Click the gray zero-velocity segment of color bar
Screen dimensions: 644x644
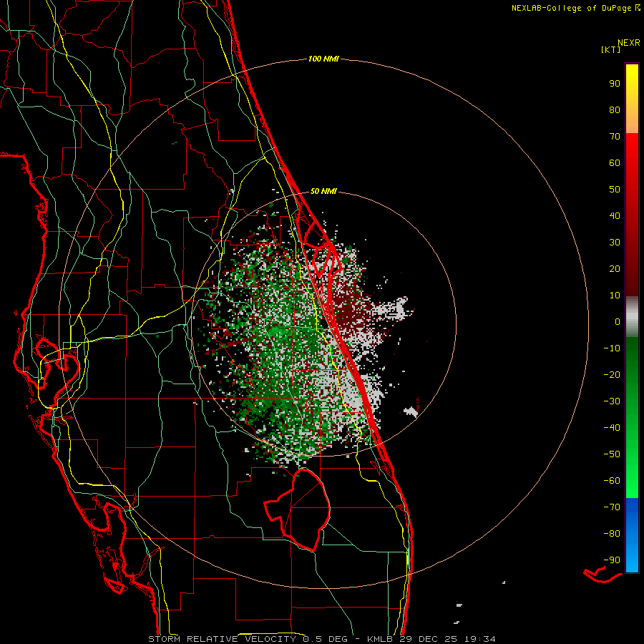pos(632,317)
